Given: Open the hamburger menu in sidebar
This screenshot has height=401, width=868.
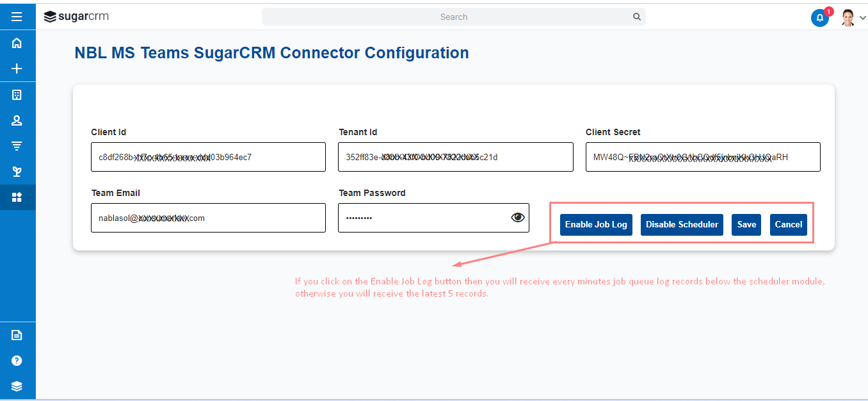Looking at the screenshot, I should (17, 17).
